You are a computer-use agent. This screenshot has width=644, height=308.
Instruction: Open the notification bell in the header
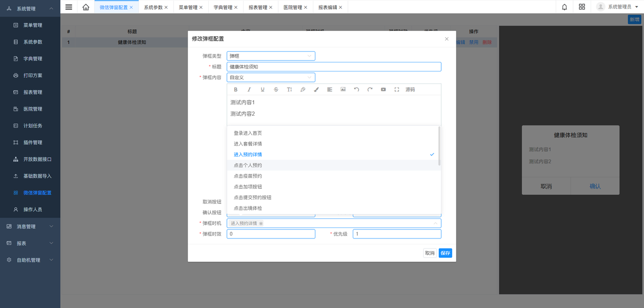(565, 7)
